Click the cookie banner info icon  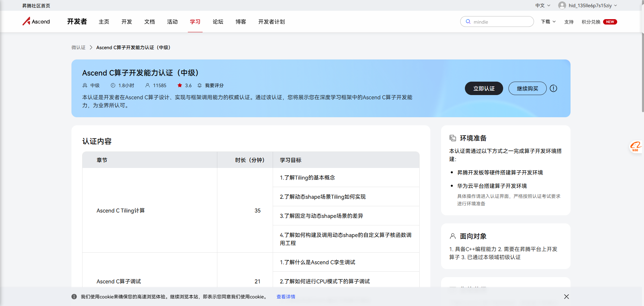74,297
